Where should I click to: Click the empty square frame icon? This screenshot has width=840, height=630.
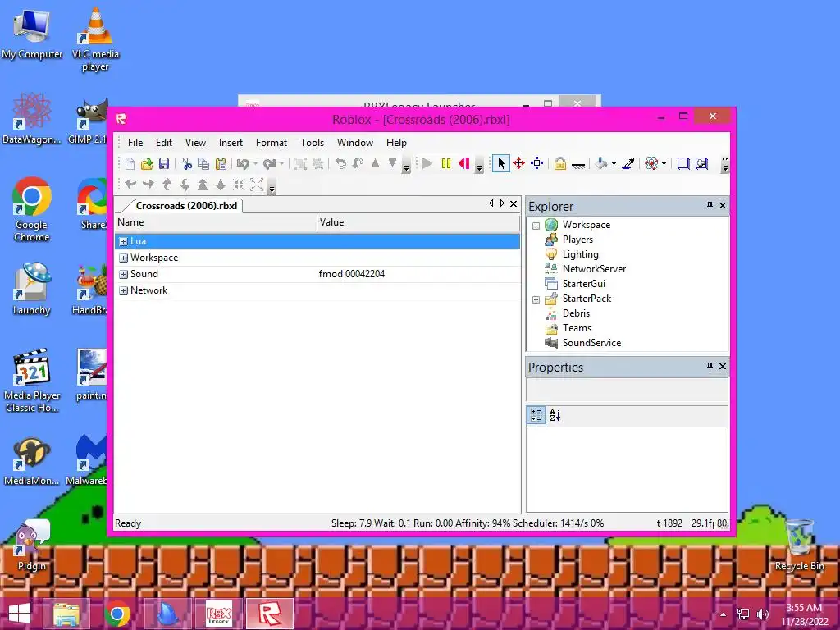(x=683, y=163)
